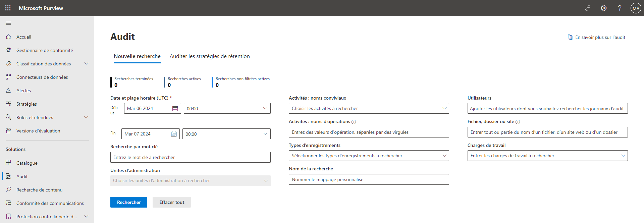
Task: Click info icon next to Fichier, dossier ou site
Action: point(518,122)
